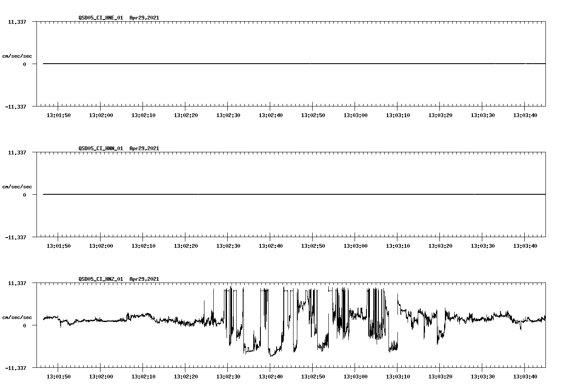Click the Apr29,2021 date beside the HNZ title
576x392 pixels.
[x=144, y=279]
